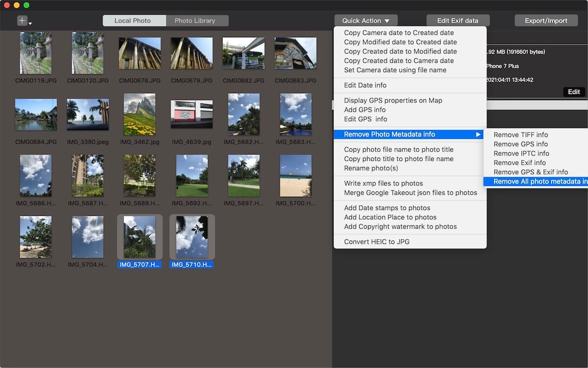This screenshot has width=588, height=368.
Task: Expand Remove Photo Metadata info submenu
Action: click(x=410, y=134)
